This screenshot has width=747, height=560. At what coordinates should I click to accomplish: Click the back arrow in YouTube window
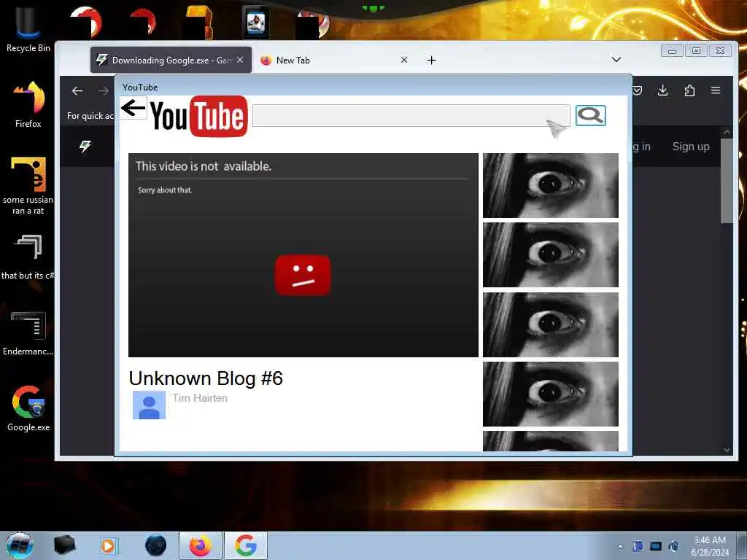tap(133, 108)
